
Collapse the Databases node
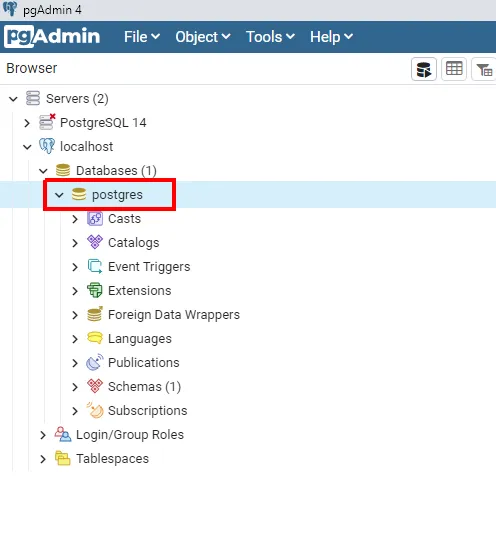coord(43,171)
